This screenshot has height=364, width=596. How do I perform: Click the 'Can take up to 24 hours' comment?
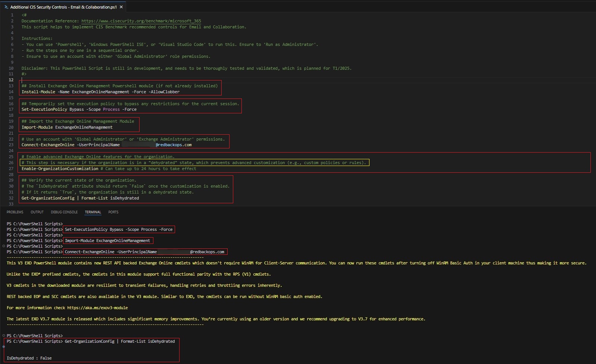(x=149, y=169)
